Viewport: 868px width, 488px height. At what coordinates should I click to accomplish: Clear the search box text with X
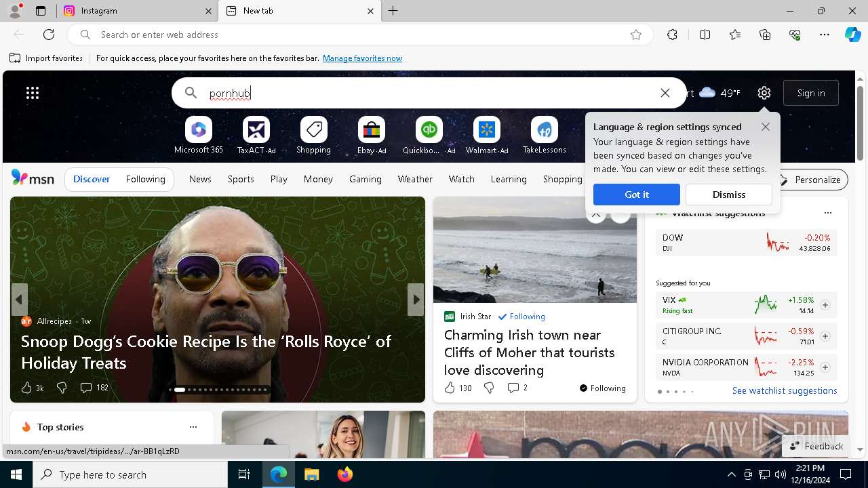665,93
